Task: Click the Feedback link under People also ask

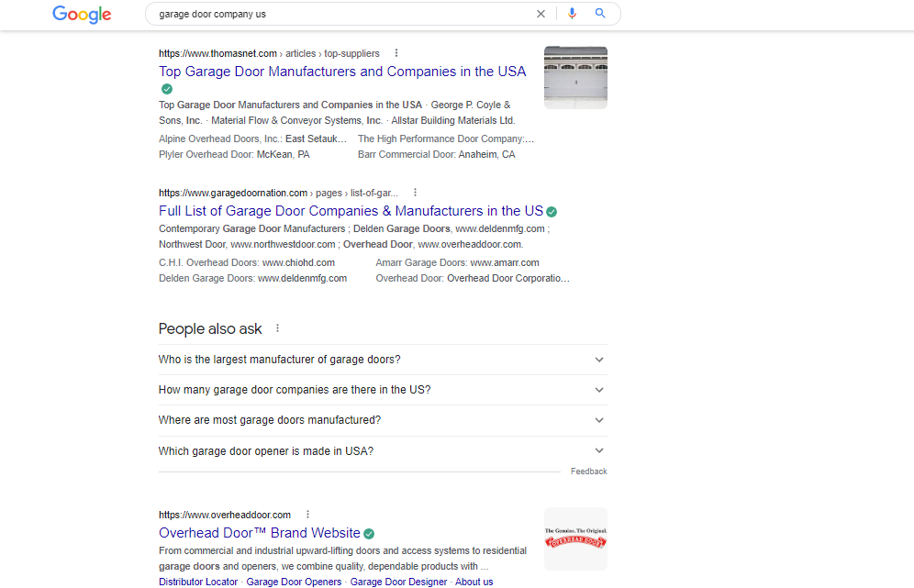Action: (589, 471)
